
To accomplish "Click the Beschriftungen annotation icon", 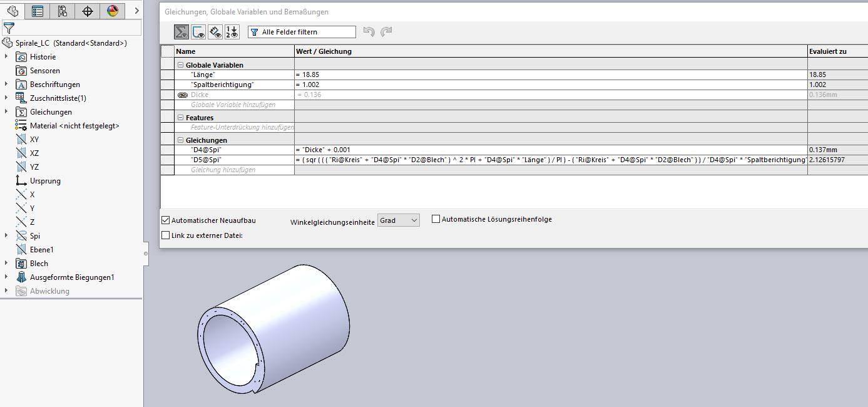I will pos(21,85).
